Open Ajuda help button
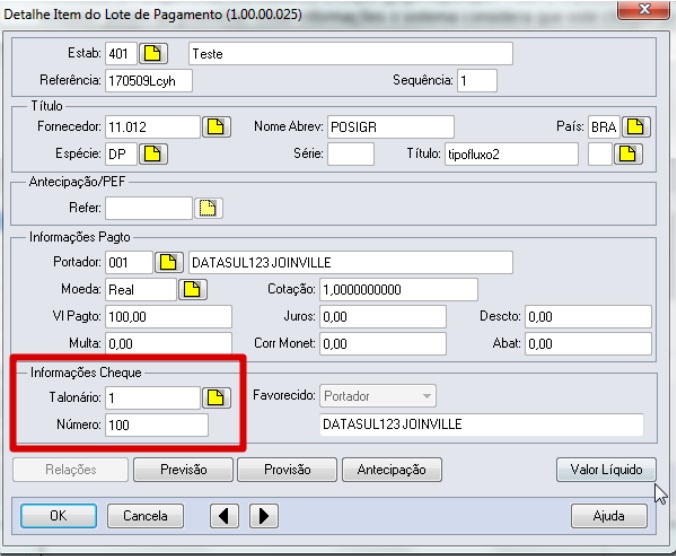Image resolution: width=676 pixels, height=556 pixels. coord(609,516)
